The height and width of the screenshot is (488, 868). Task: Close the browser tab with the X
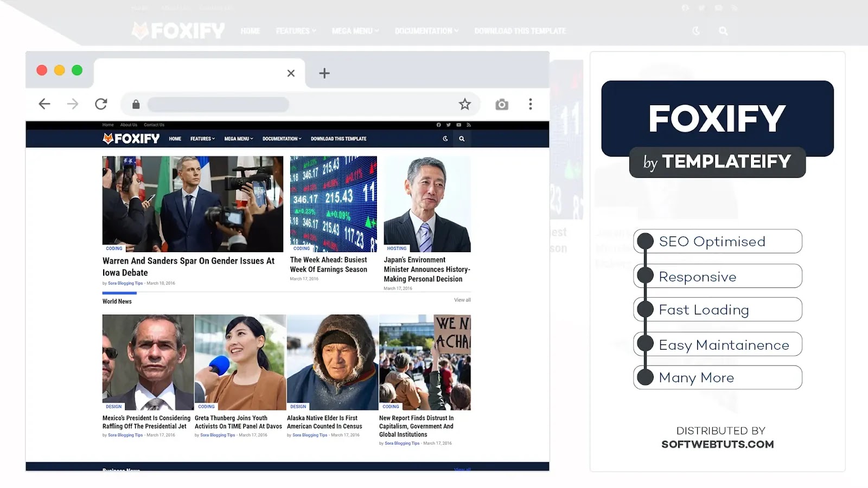(x=291, y=73)
